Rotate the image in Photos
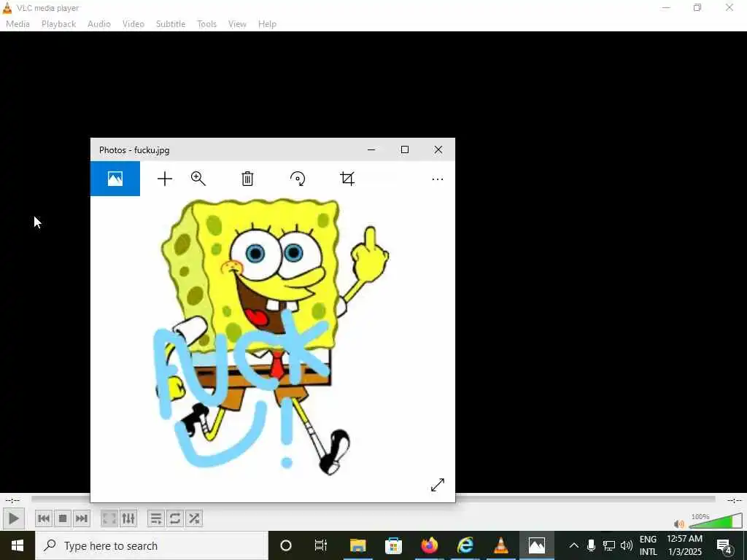 point(298,179)
